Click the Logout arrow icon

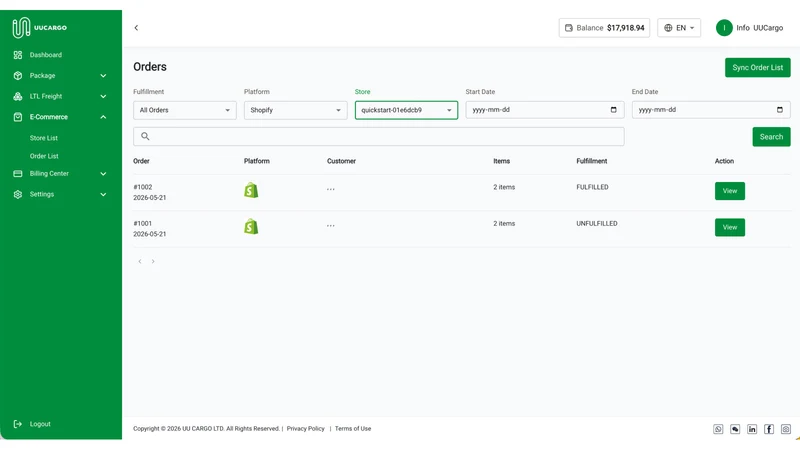(x=18, y=424)
